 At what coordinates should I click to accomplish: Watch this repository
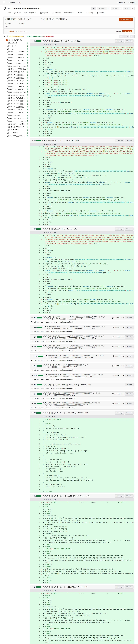(102, 8)
